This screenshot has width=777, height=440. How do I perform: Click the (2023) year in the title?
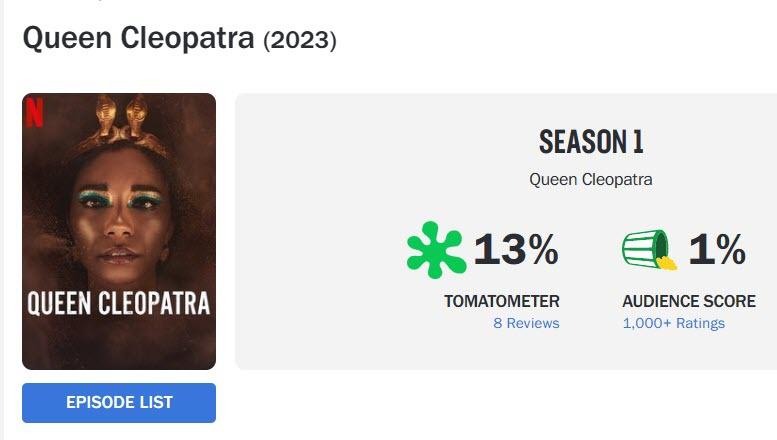[x=300, y=40]
